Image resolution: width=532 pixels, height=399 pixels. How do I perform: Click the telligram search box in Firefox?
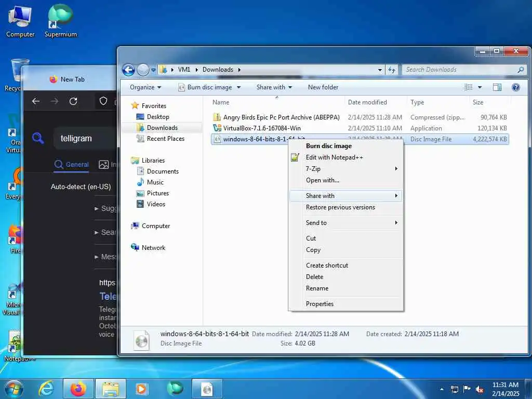point(85,138)
